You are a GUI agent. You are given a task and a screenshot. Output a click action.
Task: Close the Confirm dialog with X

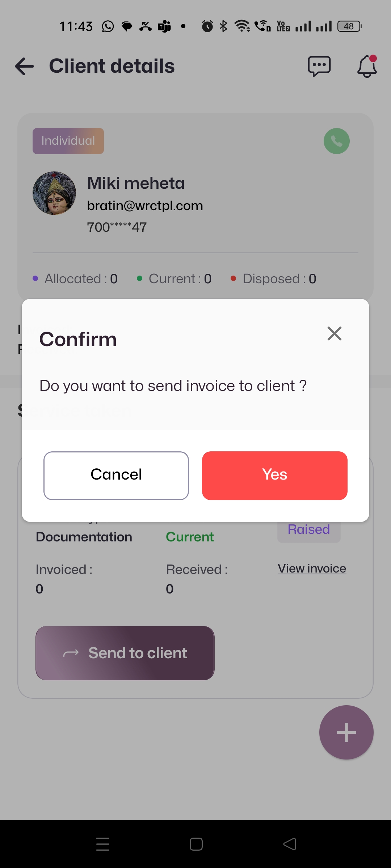[334, 333]
